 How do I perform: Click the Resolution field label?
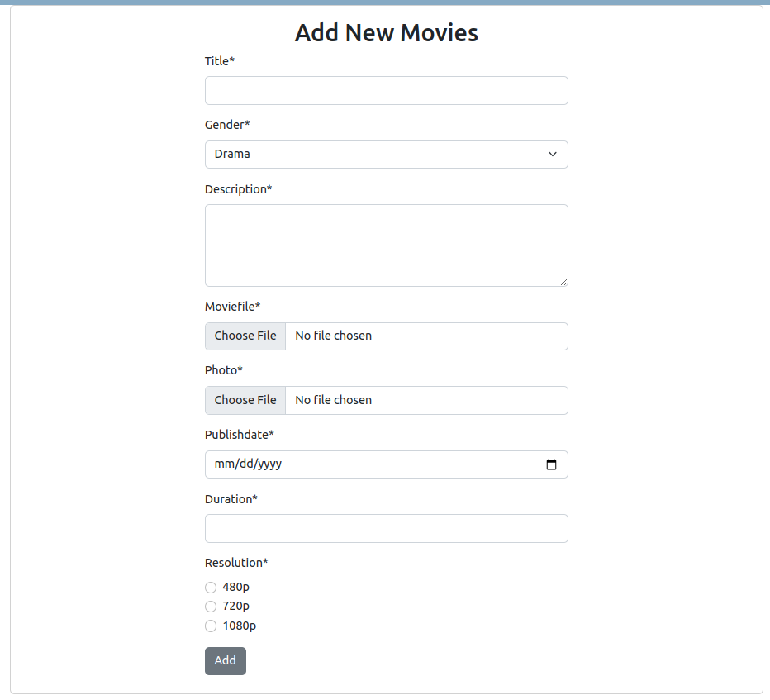point(236,563)
